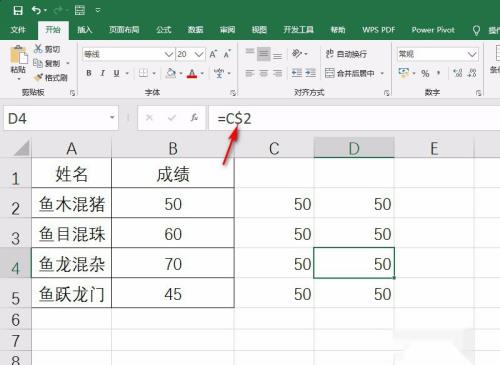500x365 pixels.
Task: Toggle top vertical alignment
Action: pos(250,53)
